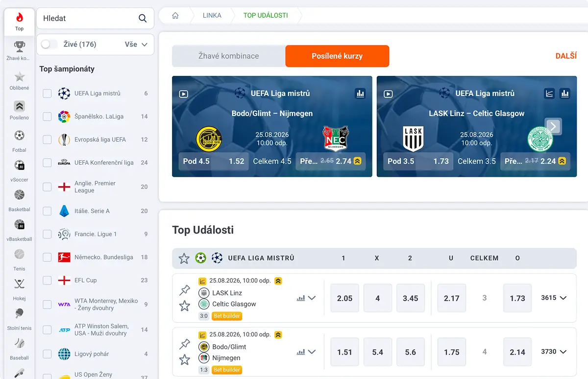
Task: Bet Pod 3.5 at 1.73 on LASK card
Action: (418, 161)
